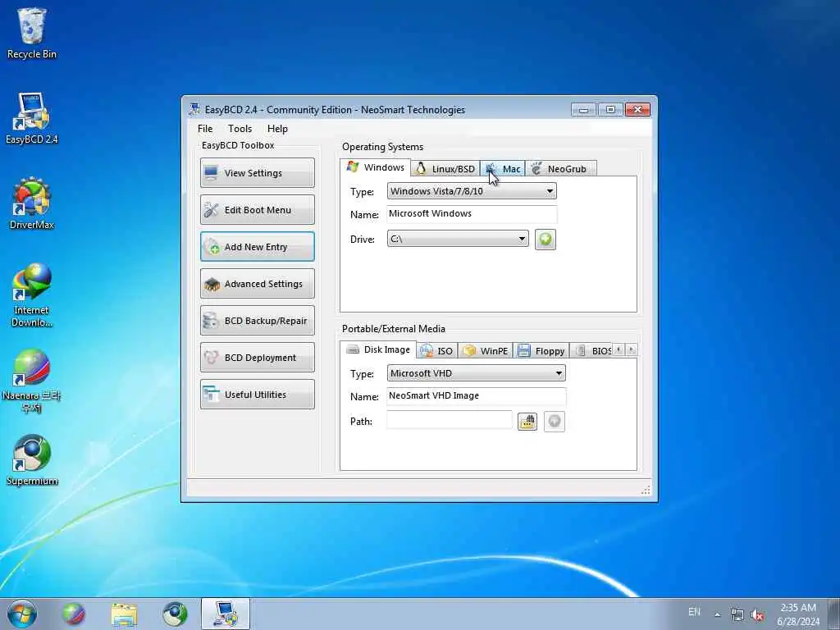Click the greyed add icon beside Path browse
Image resolution: width=840 pixels, height=630 pixels.
click(x=555, y=422)
